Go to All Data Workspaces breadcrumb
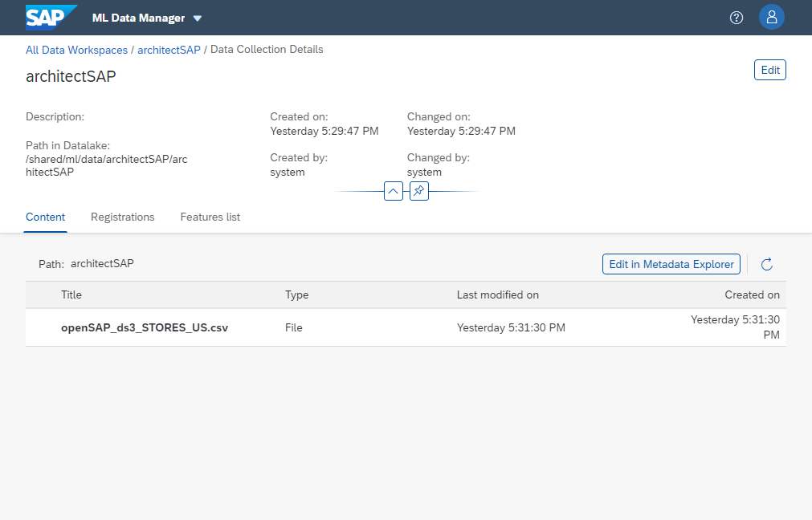The width and height of the screenshot is (812, 520). coord(76,50)
